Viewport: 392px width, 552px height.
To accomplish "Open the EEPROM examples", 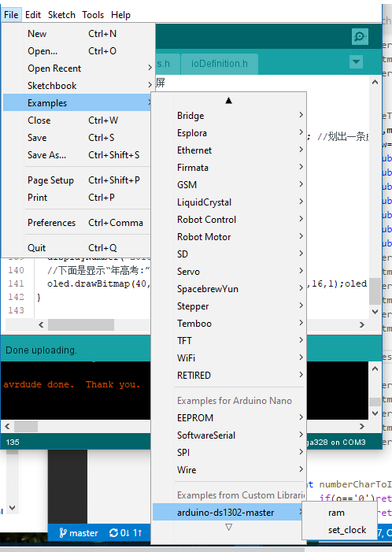I will click(x=229, y=418).
